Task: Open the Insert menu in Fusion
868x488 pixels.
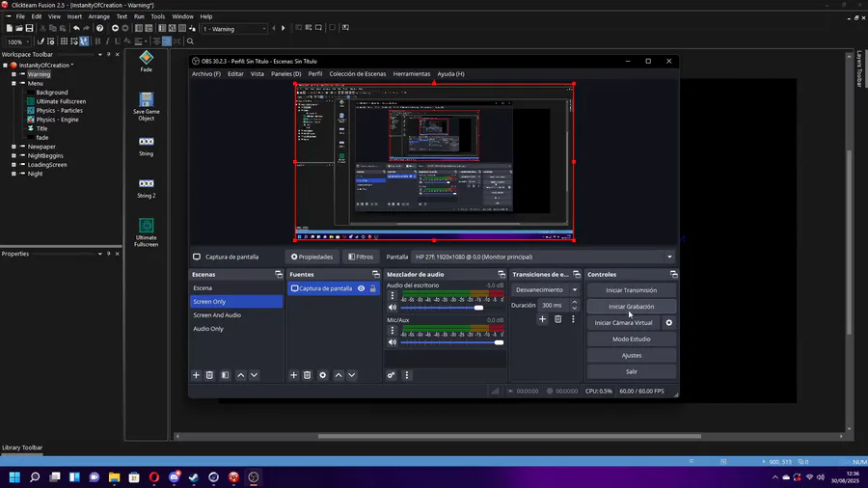Action: tap(74, 16)
